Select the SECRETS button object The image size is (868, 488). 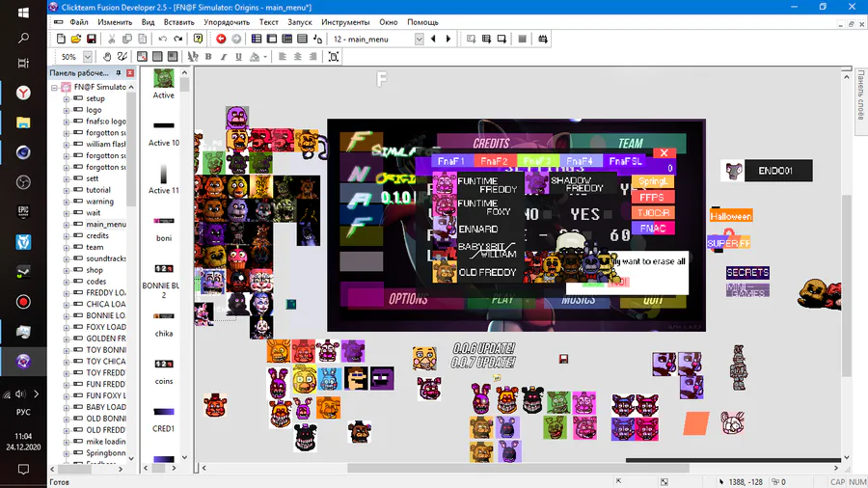(747, 272)
